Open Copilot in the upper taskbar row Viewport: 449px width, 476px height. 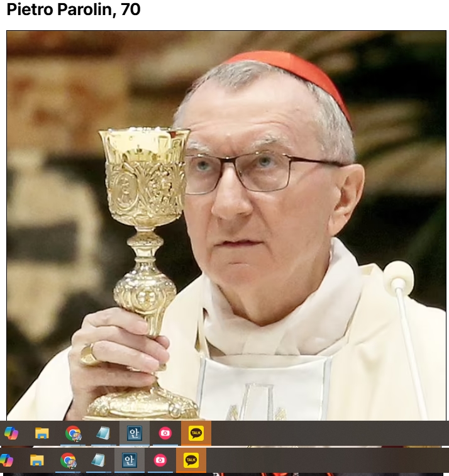click(11, 433)
